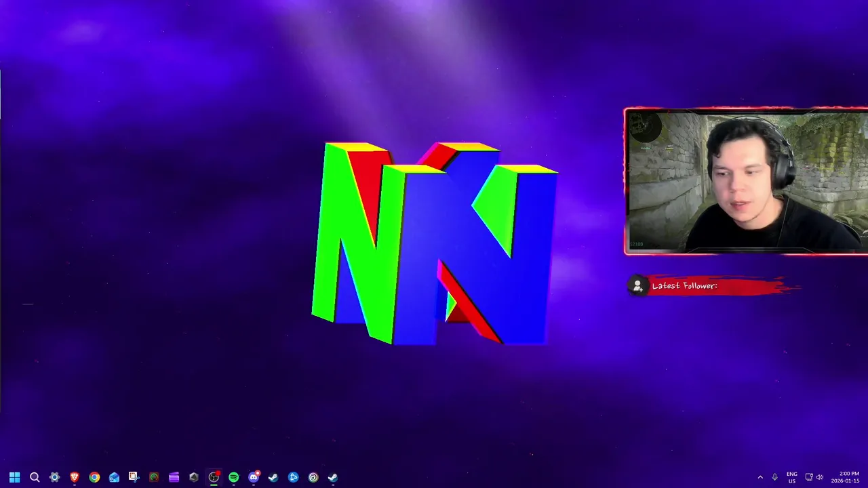Viewport: 868px width, 488px height.
Task: Open Google Chrome from taskbar
Action: point(94,477)
